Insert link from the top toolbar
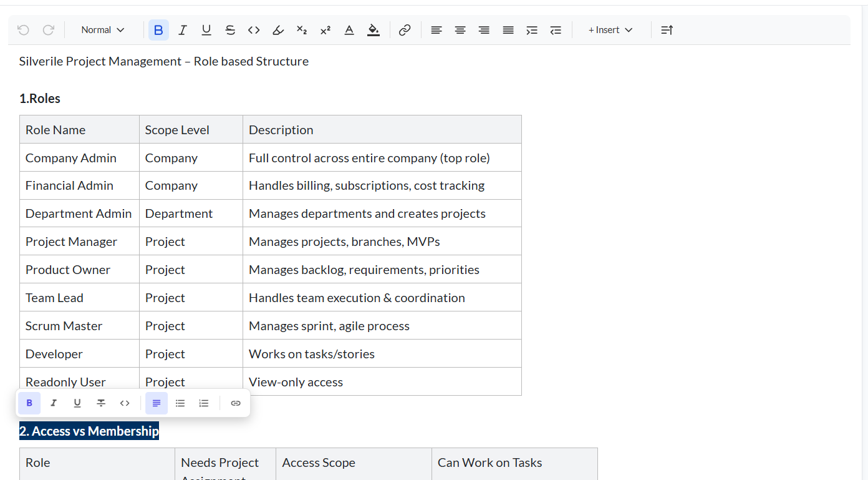Viewport: 868px width, 480px height. tap(405, 30)
